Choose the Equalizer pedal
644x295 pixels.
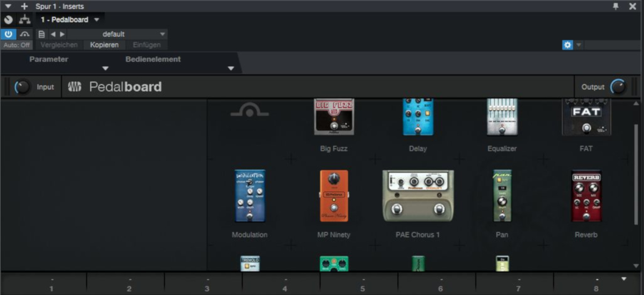502,117
